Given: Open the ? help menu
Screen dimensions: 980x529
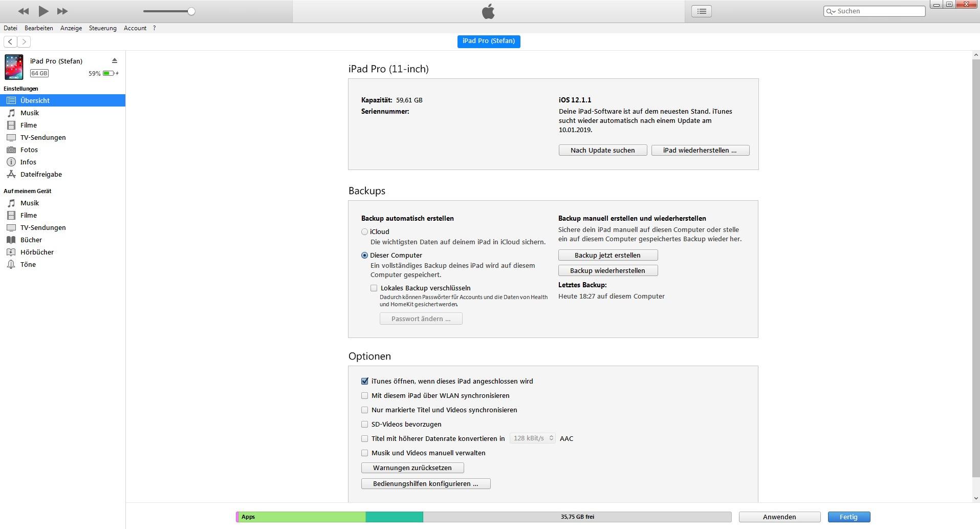Looking at the screenshot, I should tap(155, 28).
